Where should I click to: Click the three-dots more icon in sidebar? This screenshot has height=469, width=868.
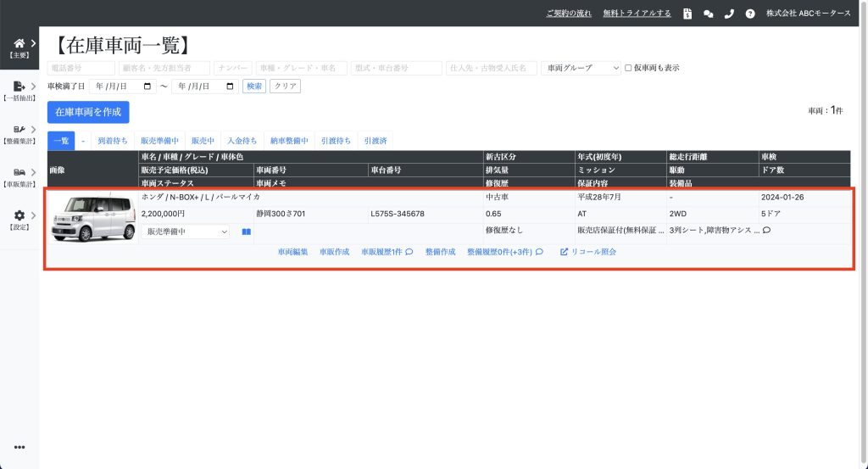tap(19, 447)
